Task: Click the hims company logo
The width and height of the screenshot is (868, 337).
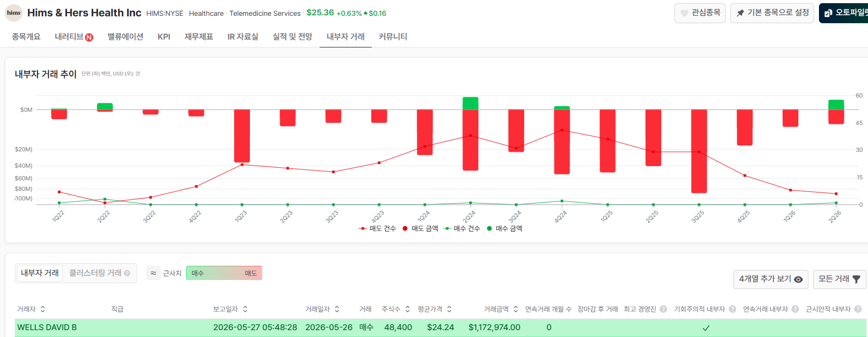Action: (x=14, y=13)
